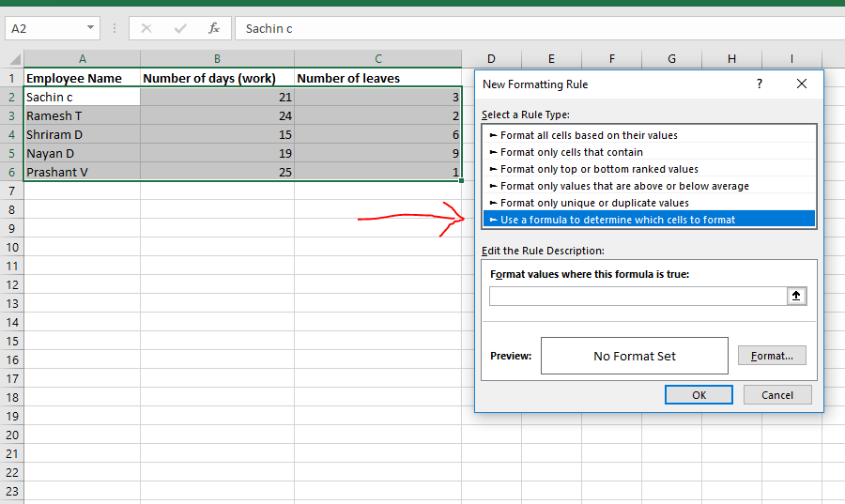Click the Employee Name header cell

[x=82, y=78]
